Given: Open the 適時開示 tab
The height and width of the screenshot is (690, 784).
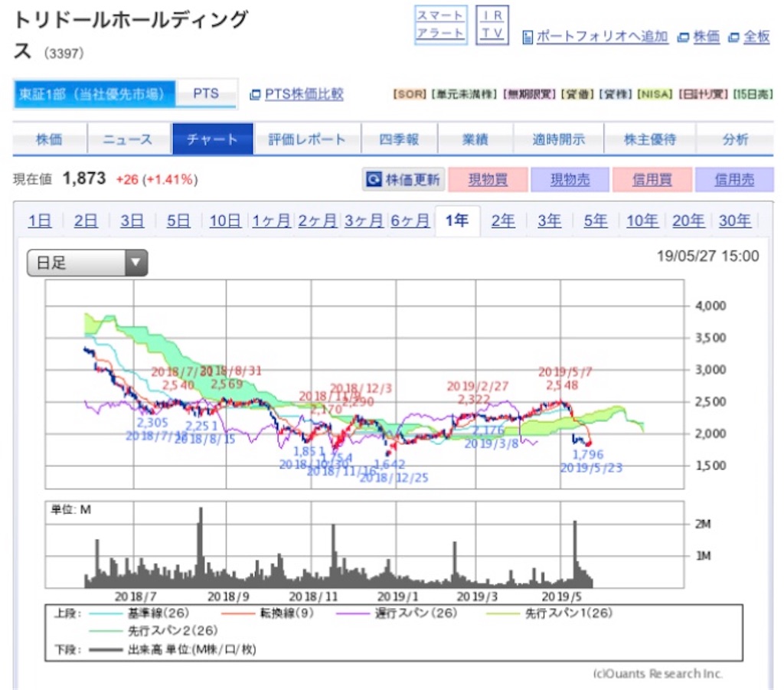Looking at the screenshot, I should (x=558, y=139).
